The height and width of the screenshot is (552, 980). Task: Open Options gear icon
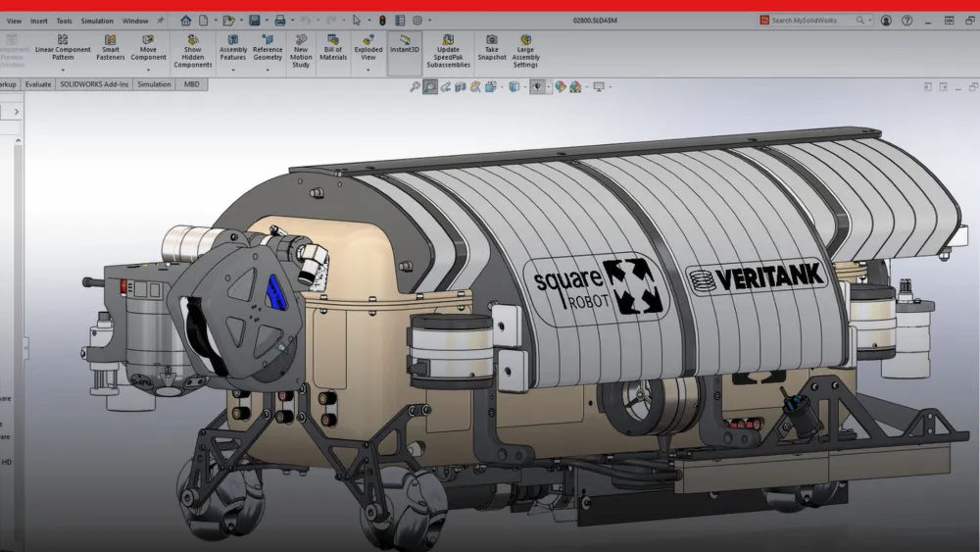coord(417,21)
